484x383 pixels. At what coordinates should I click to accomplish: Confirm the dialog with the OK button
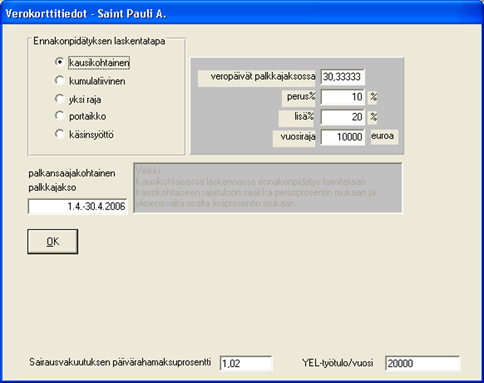click(x=53, y=241)
